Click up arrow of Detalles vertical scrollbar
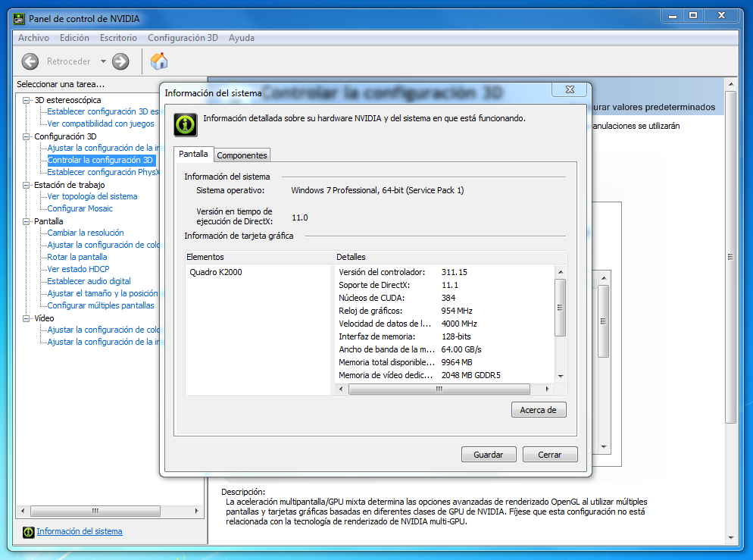753x560 pixels. (x=561, y=272)
